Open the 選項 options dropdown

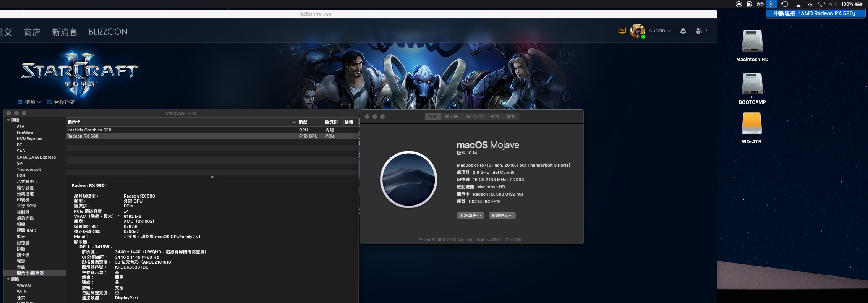[x=29, y=102]
